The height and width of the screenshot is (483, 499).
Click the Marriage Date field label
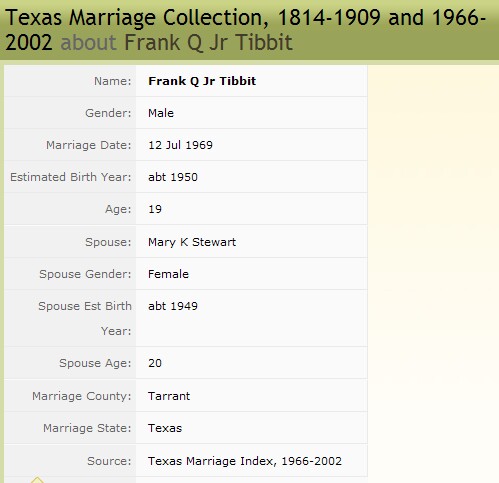click(x=89, y=145)
